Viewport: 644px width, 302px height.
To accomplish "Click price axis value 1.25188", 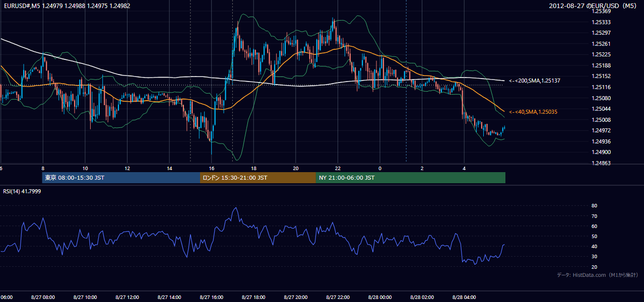I will click(602, 65).
